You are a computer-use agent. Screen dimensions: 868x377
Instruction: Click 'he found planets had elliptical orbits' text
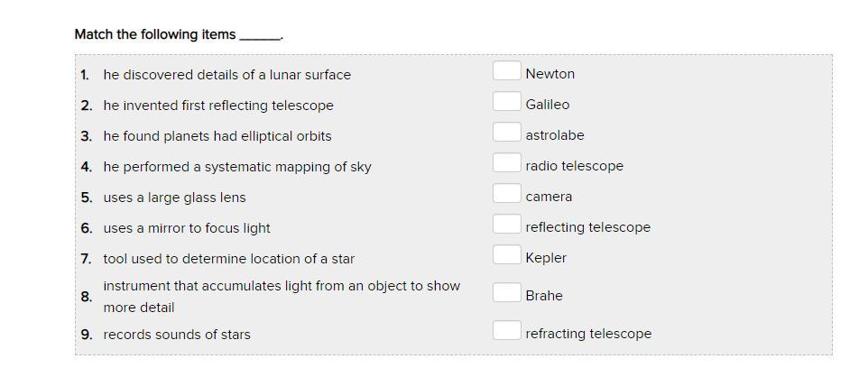217,136
